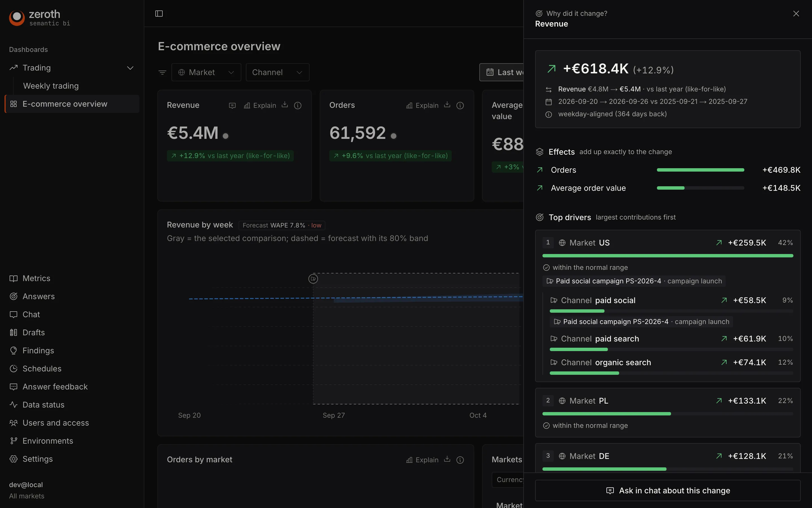Image resolution: width=812 pixels, height=508 pixels.
Task: Open Settings page
Action: tap(37, 459)
